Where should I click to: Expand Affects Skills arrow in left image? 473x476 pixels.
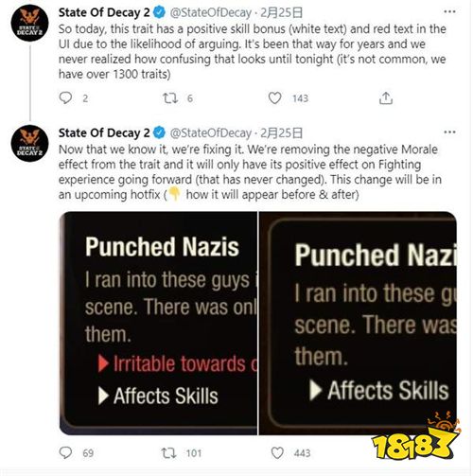103,396
